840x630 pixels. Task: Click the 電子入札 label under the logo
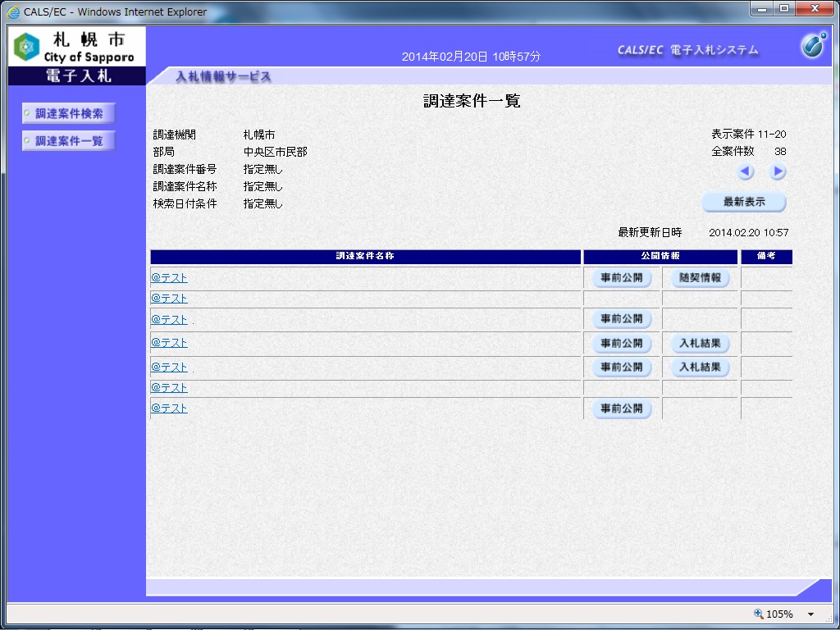pos(78,76)
